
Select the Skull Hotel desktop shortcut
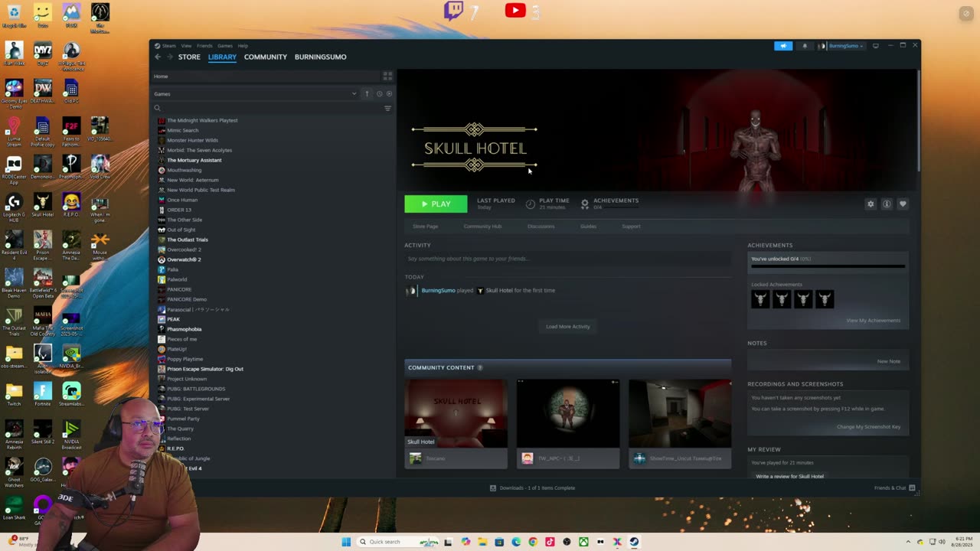[43, 205]
